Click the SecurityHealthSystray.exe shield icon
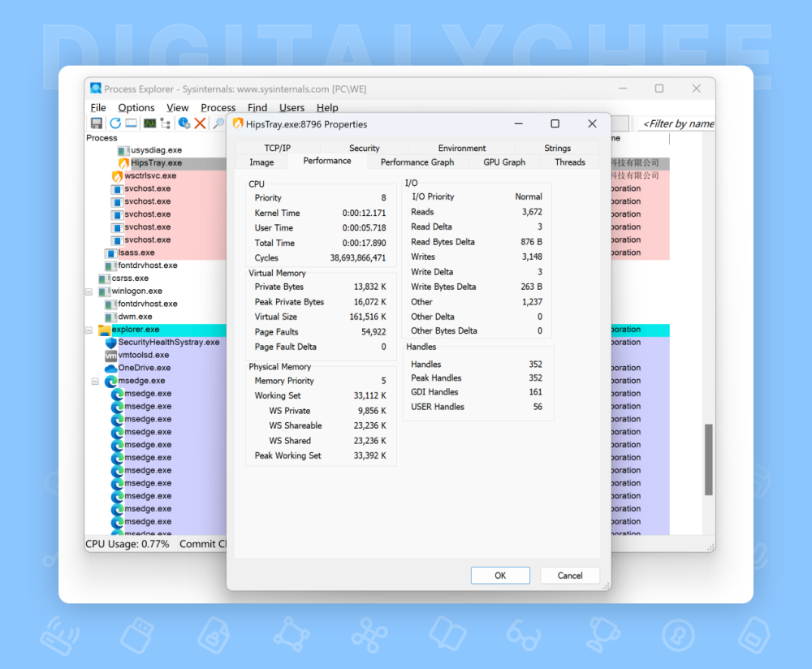Screen dimensions: 812x669 [x=110, y=343]
